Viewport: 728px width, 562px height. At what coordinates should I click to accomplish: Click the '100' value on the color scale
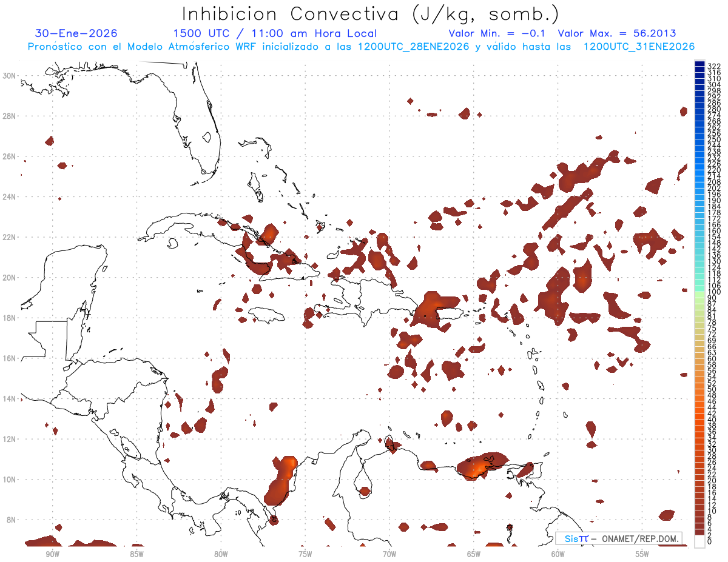click(714, 293)
